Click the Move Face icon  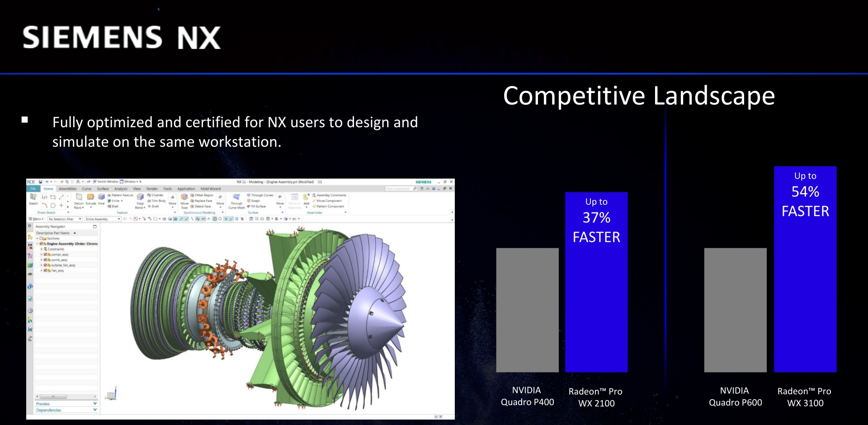[184, 197]
